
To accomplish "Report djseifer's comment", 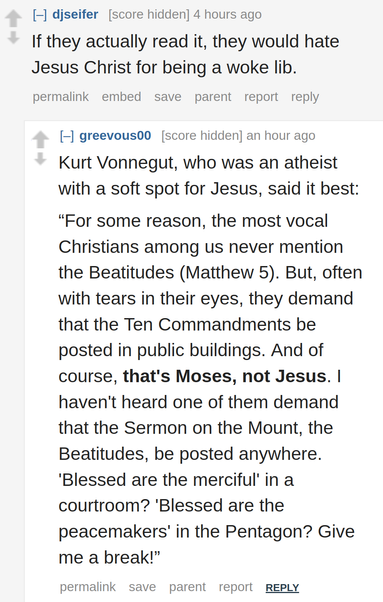I will coord(261,97).
